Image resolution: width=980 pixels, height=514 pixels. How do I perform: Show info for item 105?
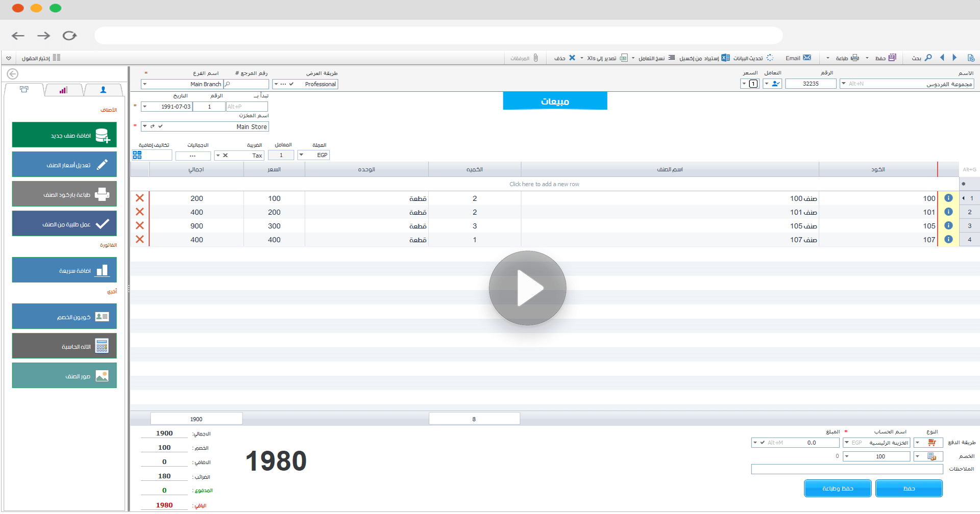pos(948,225)
